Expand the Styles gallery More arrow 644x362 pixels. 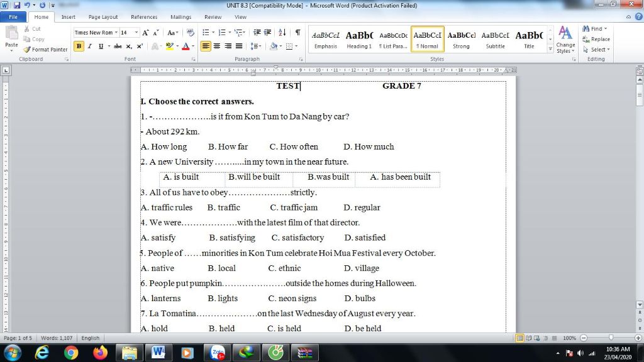click(550, 49)
